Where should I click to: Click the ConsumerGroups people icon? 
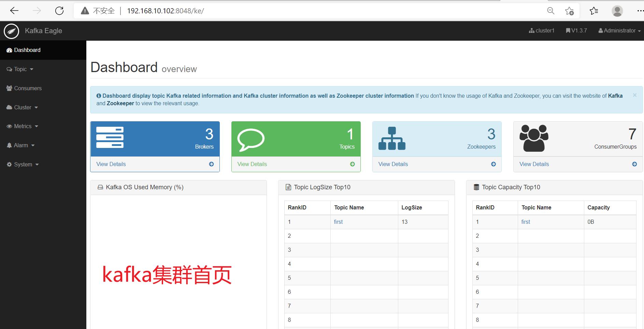(534, 138)
